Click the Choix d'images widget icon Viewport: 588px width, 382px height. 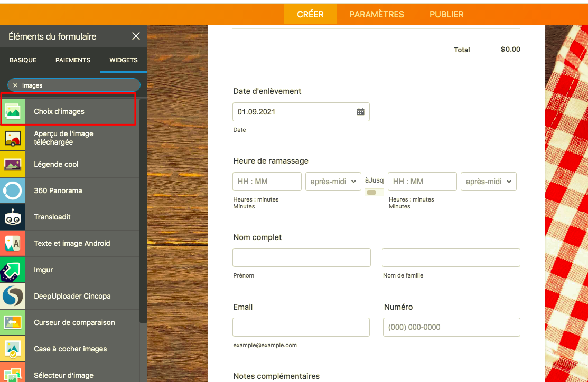pyautogui.click(x=13, y=111)
